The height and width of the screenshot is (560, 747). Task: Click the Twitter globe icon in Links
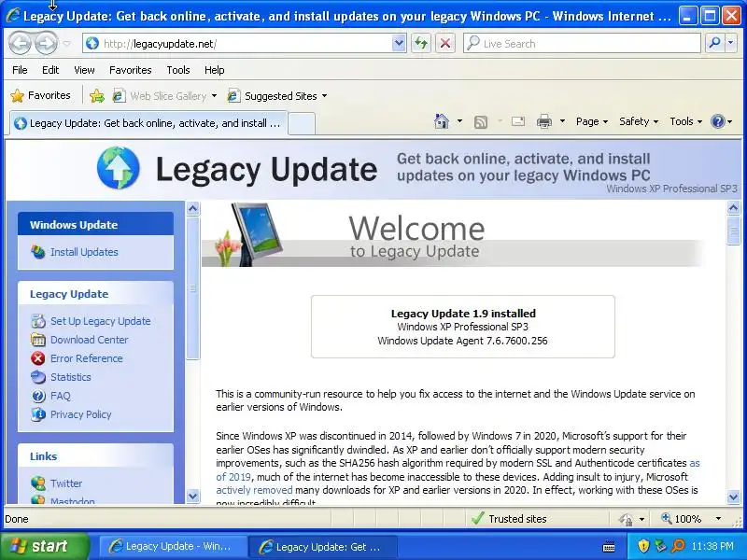(38, 483)
